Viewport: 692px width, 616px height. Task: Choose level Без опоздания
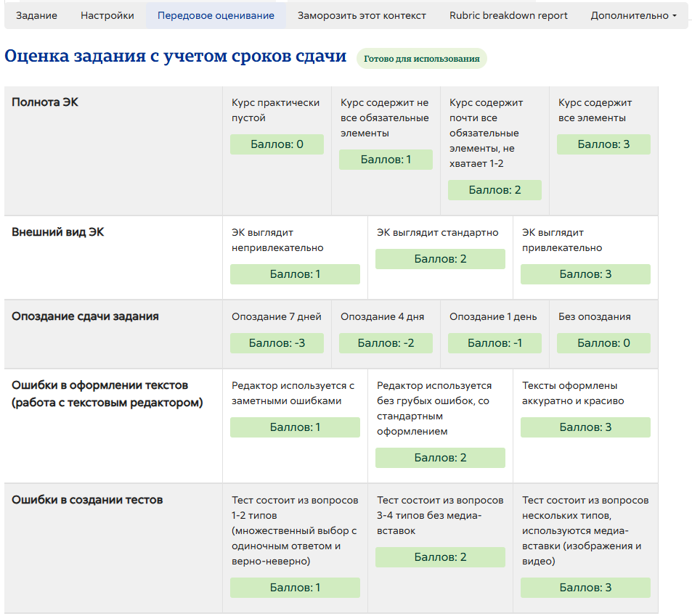click(595, 316)
